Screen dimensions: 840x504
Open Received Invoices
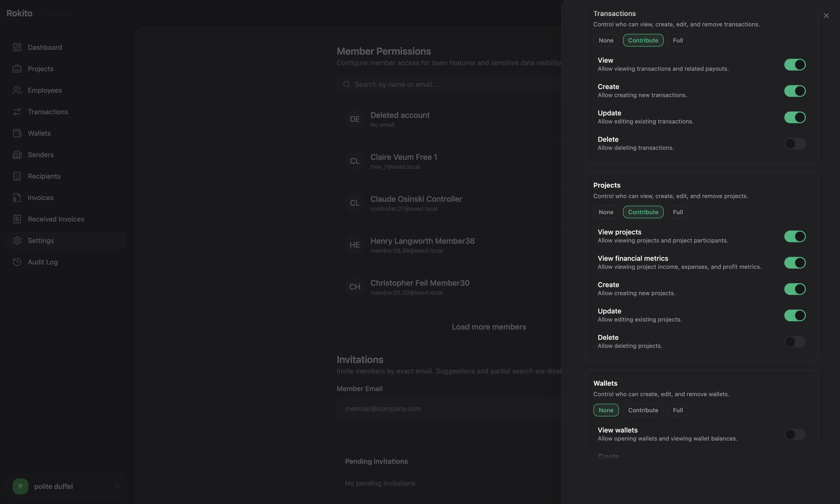(x=56, y=219)
